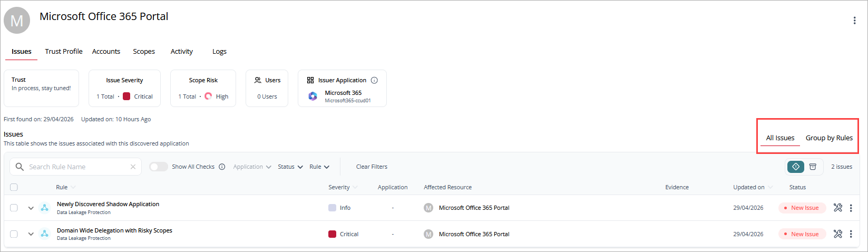868x252 pixels.
Task: Click the Info severity swatch in the table
Action: pos(332,208)
